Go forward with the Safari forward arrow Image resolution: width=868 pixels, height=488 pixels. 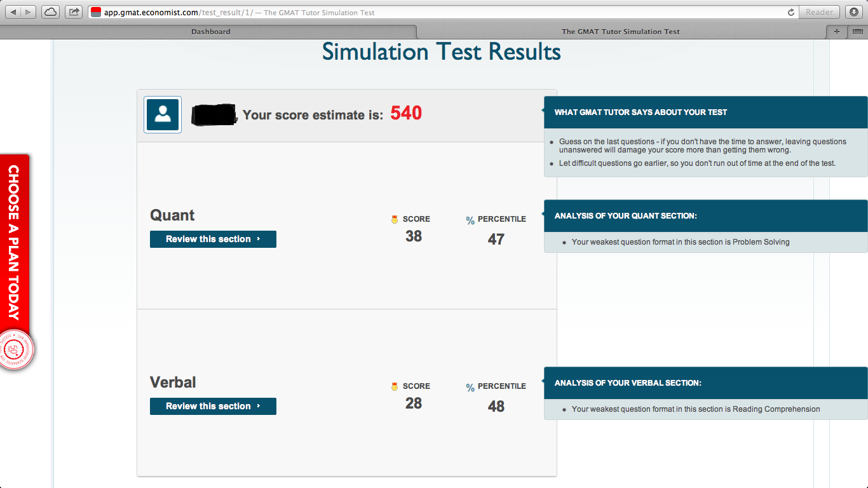29,12
